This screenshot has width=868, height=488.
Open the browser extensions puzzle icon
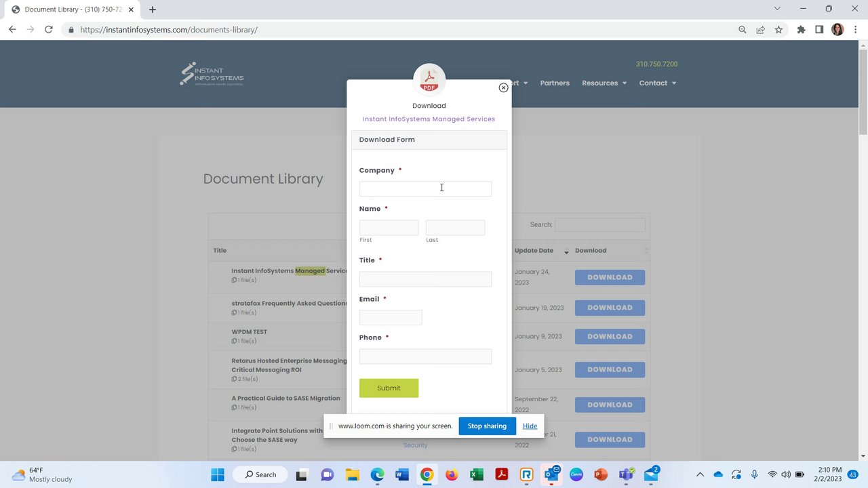(801, 29)
